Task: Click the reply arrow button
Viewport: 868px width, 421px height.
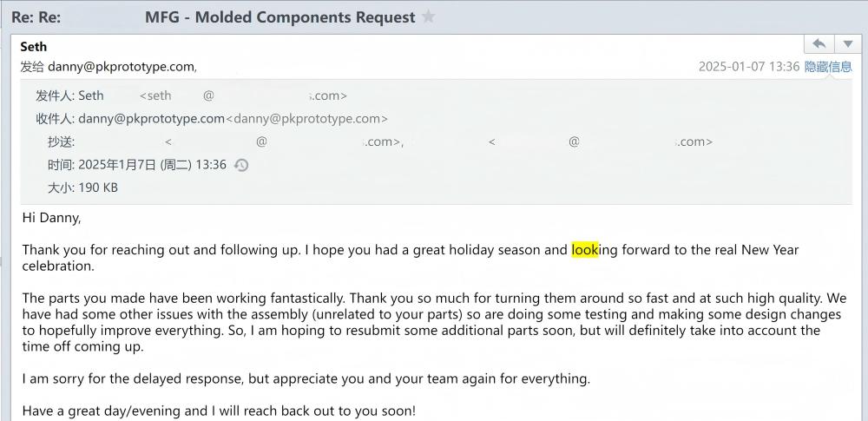Action: pos(819,44)
